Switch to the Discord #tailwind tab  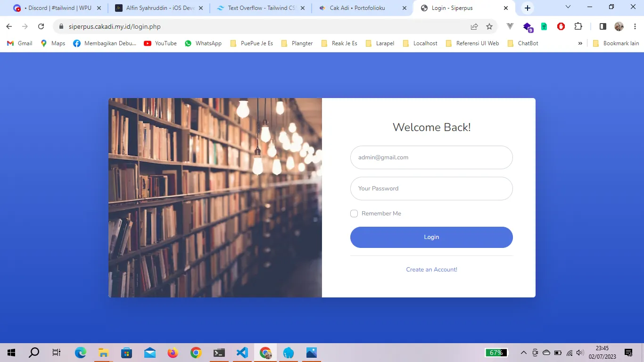[x=58, y=8]
